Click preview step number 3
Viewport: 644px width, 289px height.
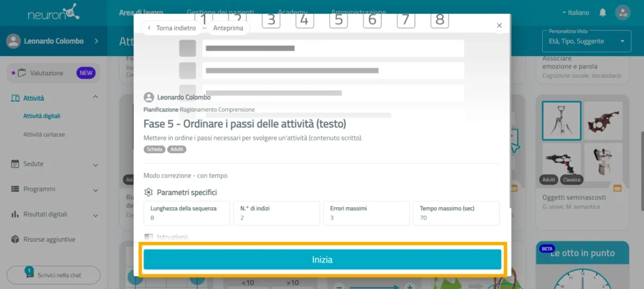coord(271,20)
